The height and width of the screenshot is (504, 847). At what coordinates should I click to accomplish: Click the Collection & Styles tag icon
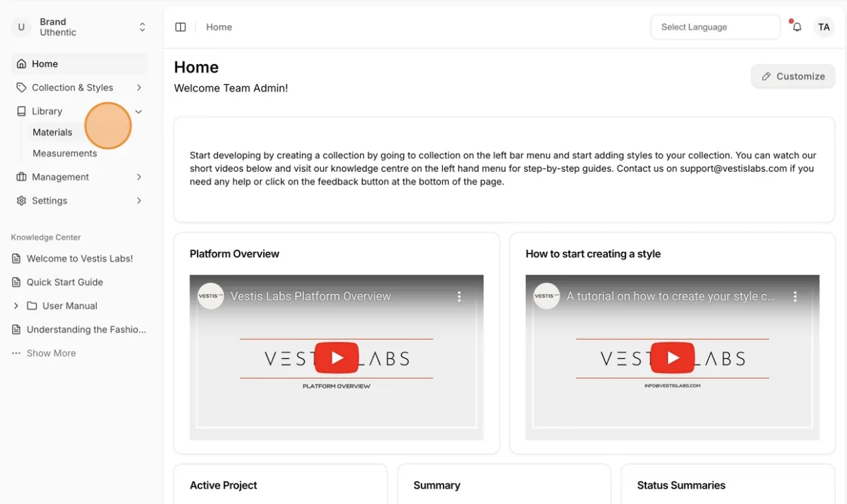click(x=21, y=88)
